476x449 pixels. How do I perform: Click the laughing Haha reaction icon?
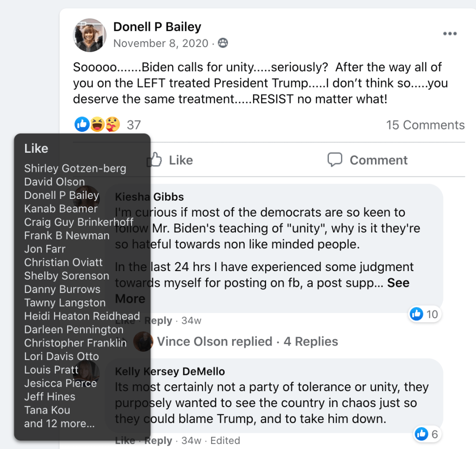tap(97, 124)
